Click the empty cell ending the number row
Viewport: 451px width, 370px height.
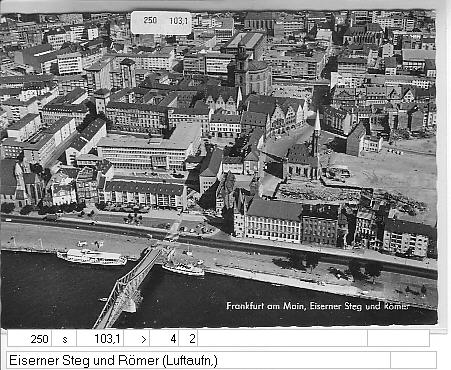click(398, 339)
